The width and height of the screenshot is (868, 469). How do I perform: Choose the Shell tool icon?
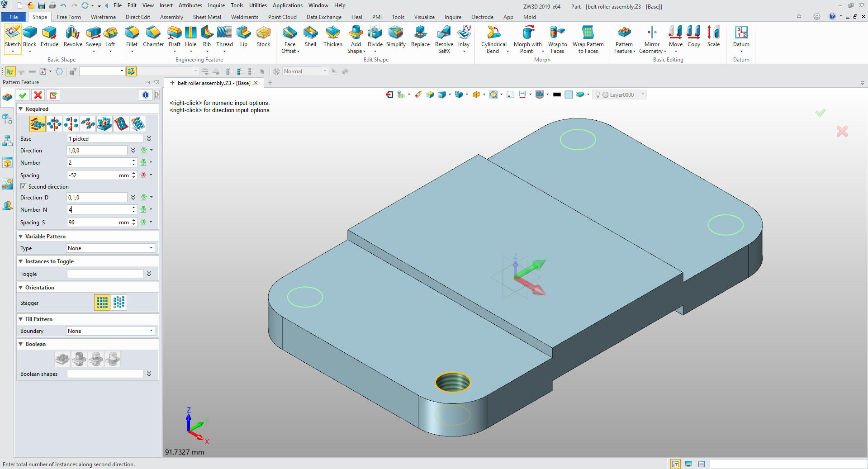(310, 36)
